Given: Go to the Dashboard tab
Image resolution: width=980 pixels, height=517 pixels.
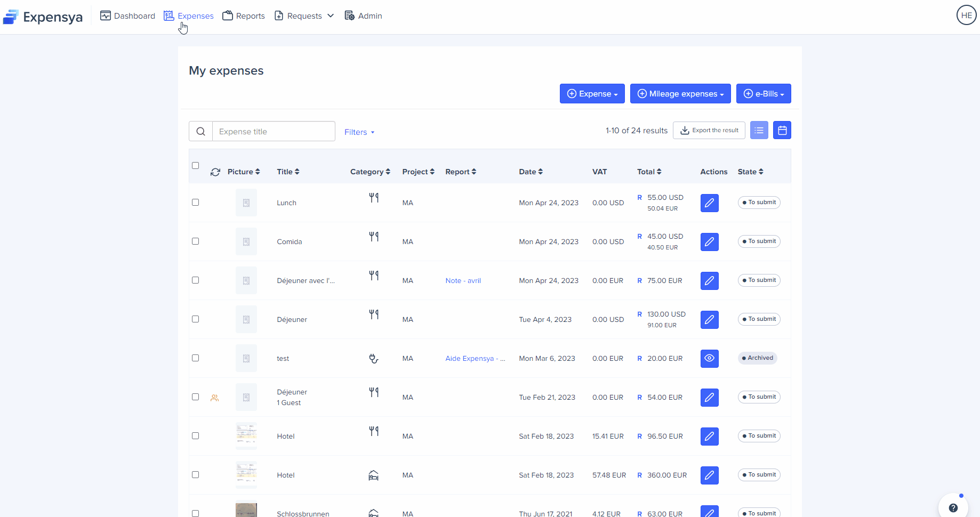Looking at the screenshot, I should [x=128, y=16].
